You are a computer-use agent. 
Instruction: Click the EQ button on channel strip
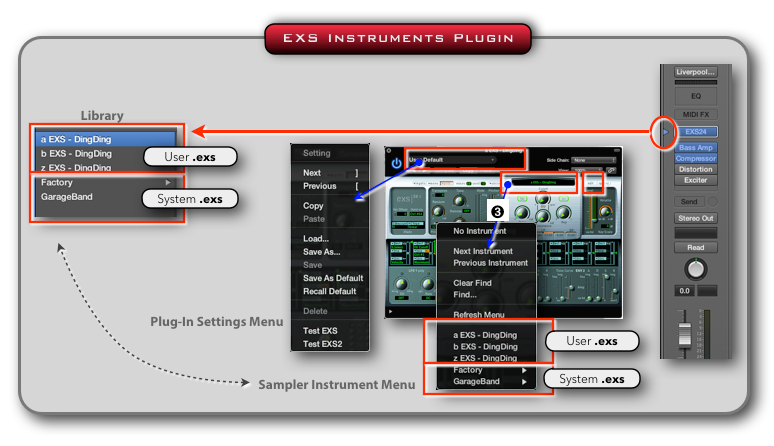(x=695, y=95)
